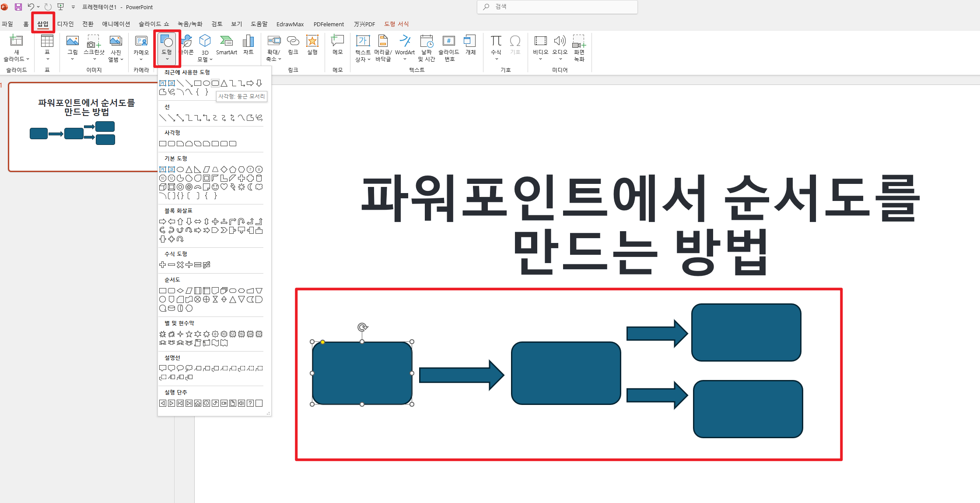This screenshot has height=503, width=980.
Task: Switch to the 디자인 tab
Action: click(66, 24)
